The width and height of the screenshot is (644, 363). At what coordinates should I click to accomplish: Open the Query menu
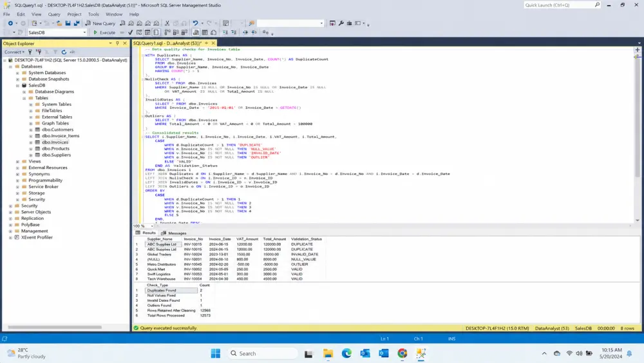click(x=54, y=14)
